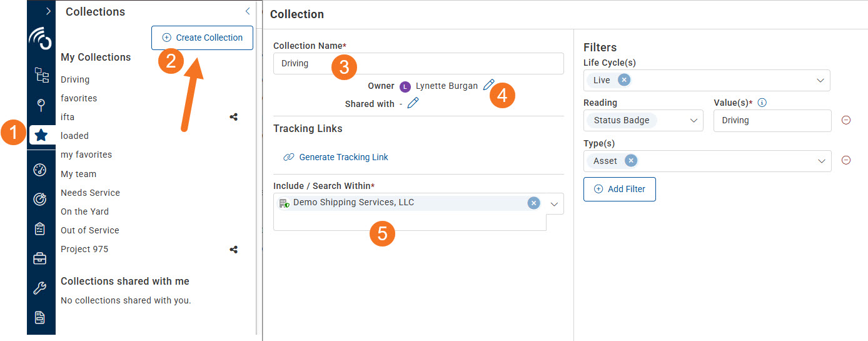Click the Value(s) info icon
Screen dimensions: 868x341
pyautogui.click(x=762, y=103)
